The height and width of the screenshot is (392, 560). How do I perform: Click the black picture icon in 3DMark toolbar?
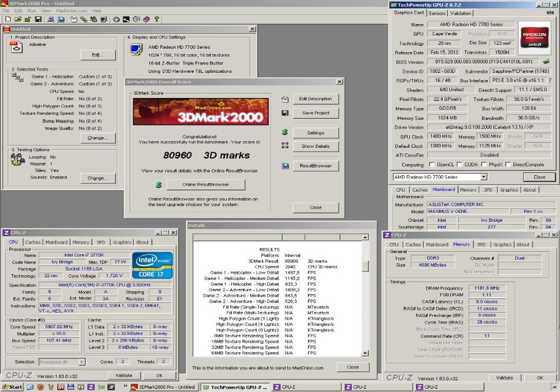[x=126, y=19]
